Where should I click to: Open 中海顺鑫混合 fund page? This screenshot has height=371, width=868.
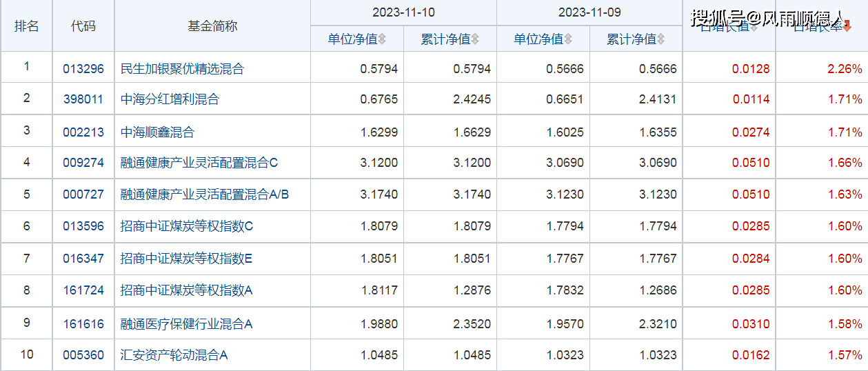coord(157,132)
